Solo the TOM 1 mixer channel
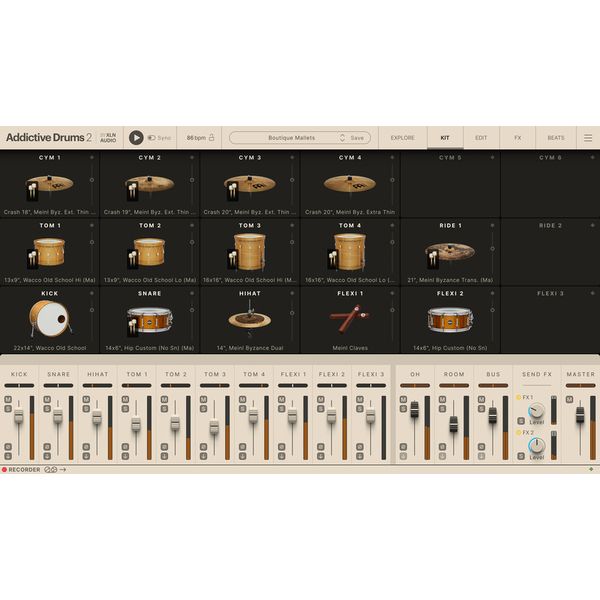 [125, 409]
